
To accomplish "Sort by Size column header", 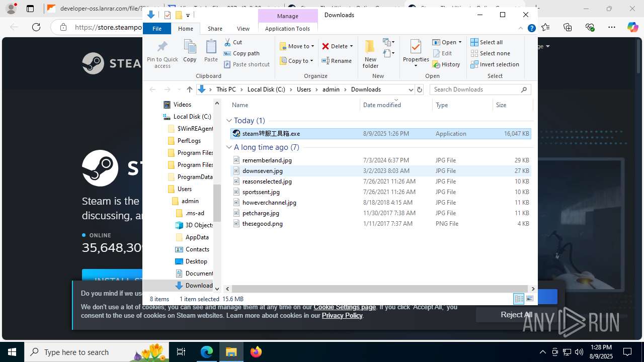I will 512,105.
